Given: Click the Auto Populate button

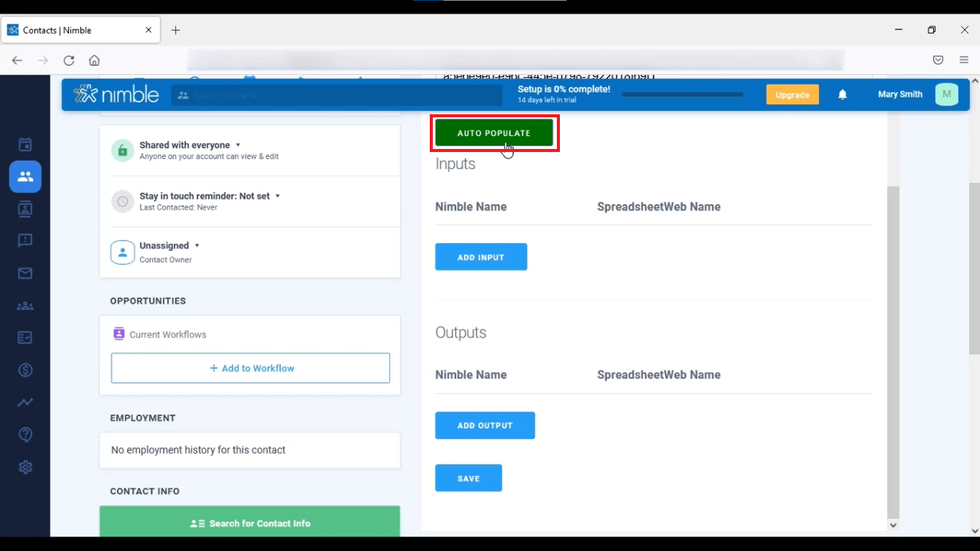Looking at the screenshot, I should click(x=494, y=133).
